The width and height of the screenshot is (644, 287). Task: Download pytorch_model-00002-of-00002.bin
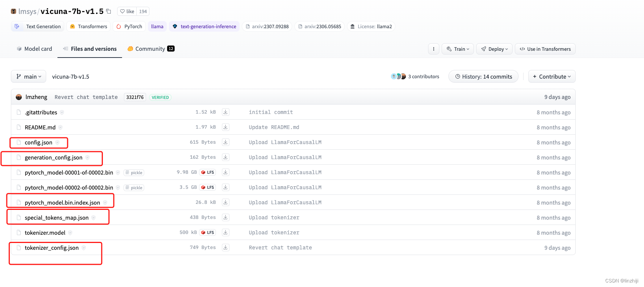point(226,187)
